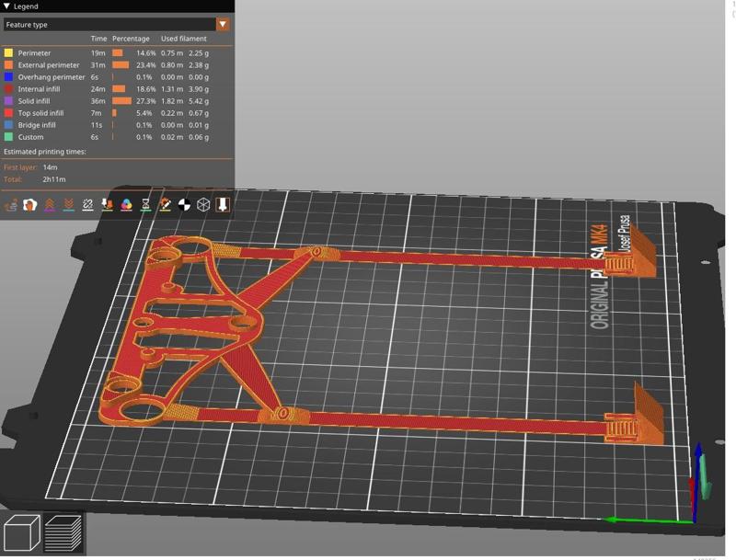Toggle Color changes circle icon
Screen dimensions: 736x560
tap(127, 205)
